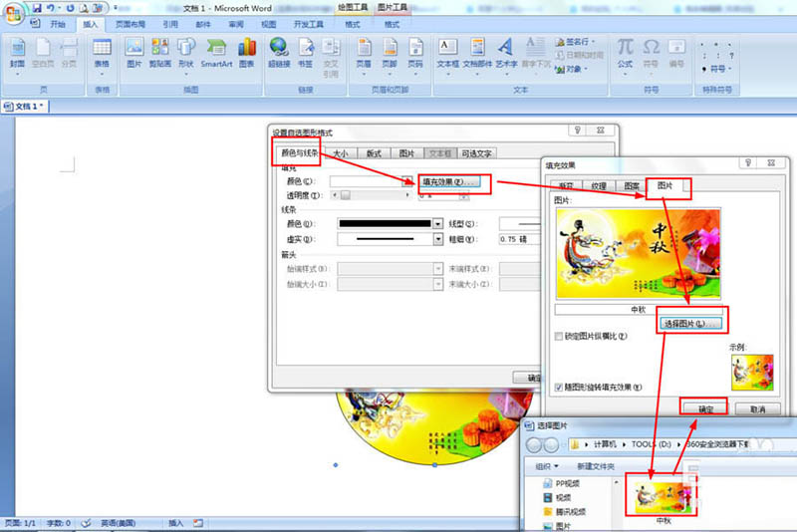Expand the quick access toolbar customize arrow

click(x=116, y=8)
